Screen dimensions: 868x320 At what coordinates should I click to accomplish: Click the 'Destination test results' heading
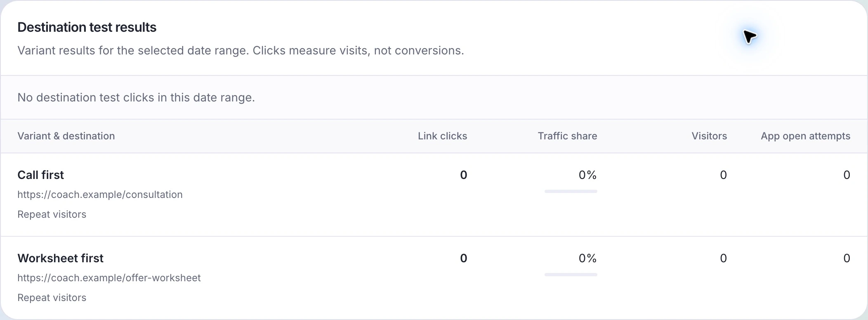click(x=87, y=27)
